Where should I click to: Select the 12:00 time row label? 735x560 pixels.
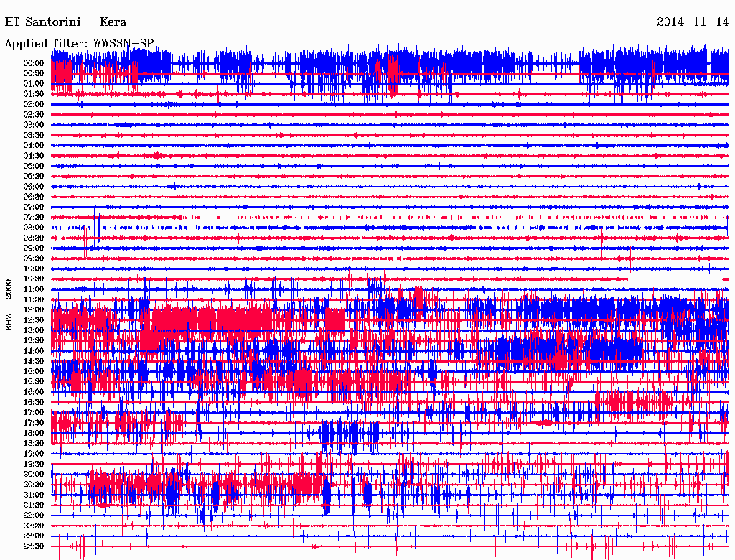(34, 309)
